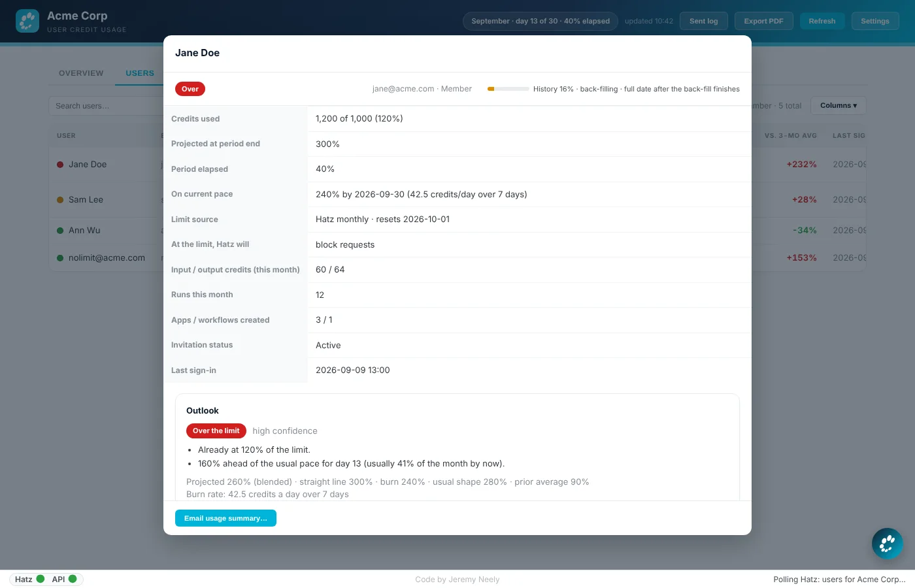Click the +153% value for nolimit row
This screenshot has height=588, width=915.
click(801, 258)
